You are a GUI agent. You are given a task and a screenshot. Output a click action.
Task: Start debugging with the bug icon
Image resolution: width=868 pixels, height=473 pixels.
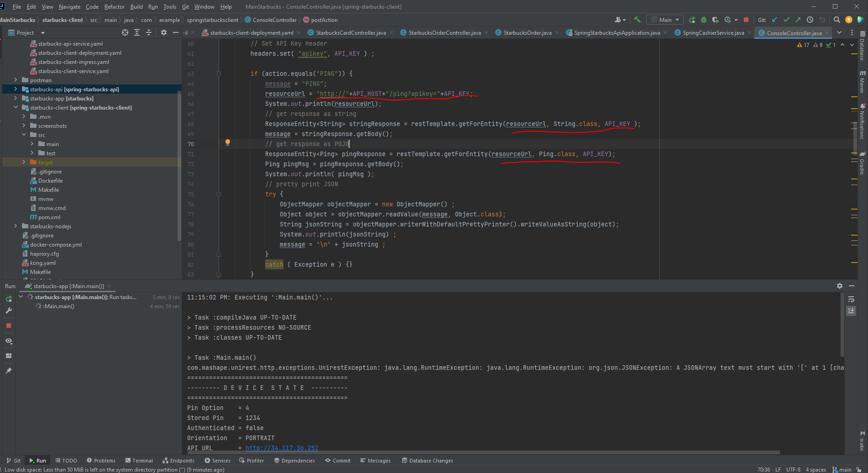pos(703,20)
